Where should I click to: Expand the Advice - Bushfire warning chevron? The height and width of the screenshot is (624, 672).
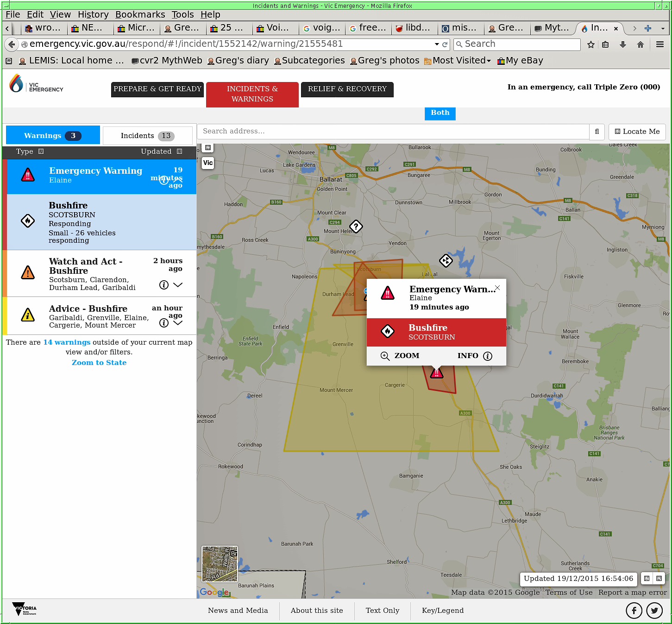pos(178,323)
